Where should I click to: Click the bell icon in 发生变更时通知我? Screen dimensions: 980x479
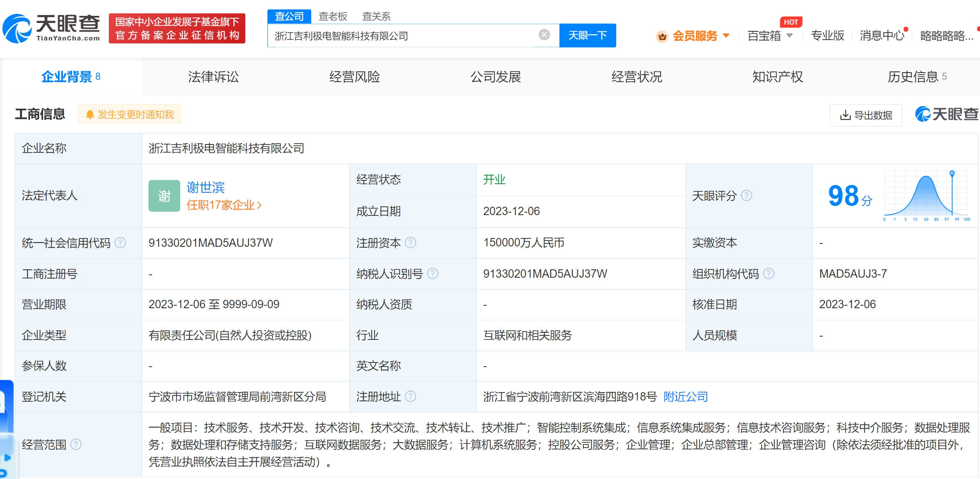[x=90, y=114]
